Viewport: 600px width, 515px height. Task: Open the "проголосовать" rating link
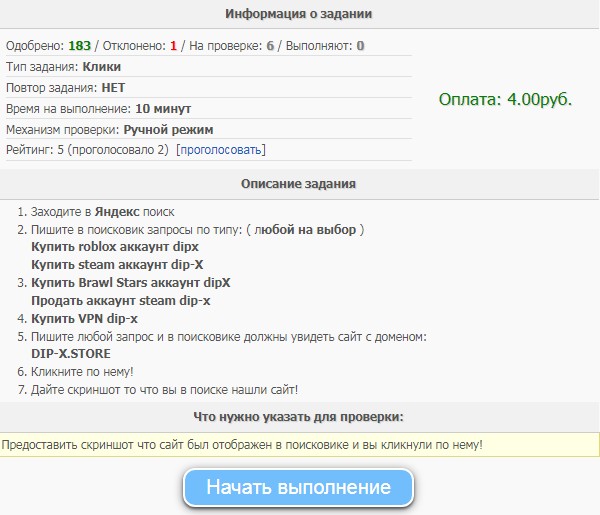click(x=221, y=150)
